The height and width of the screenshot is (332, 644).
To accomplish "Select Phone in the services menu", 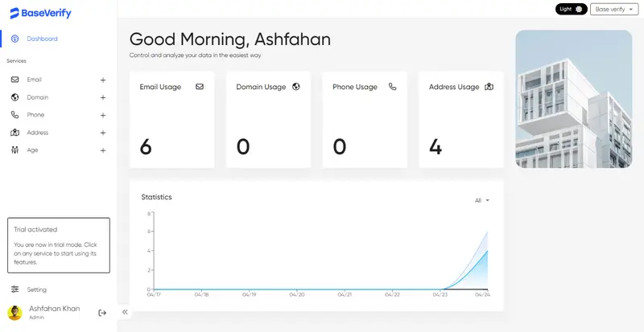I will pyautogui.click(x=35, y=115).
